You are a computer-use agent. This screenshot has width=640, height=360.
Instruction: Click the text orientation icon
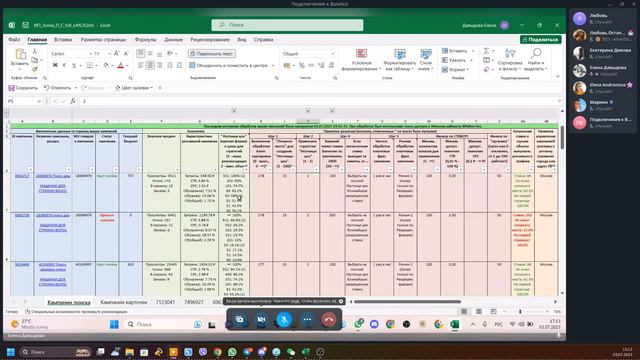tap(170, 53)
